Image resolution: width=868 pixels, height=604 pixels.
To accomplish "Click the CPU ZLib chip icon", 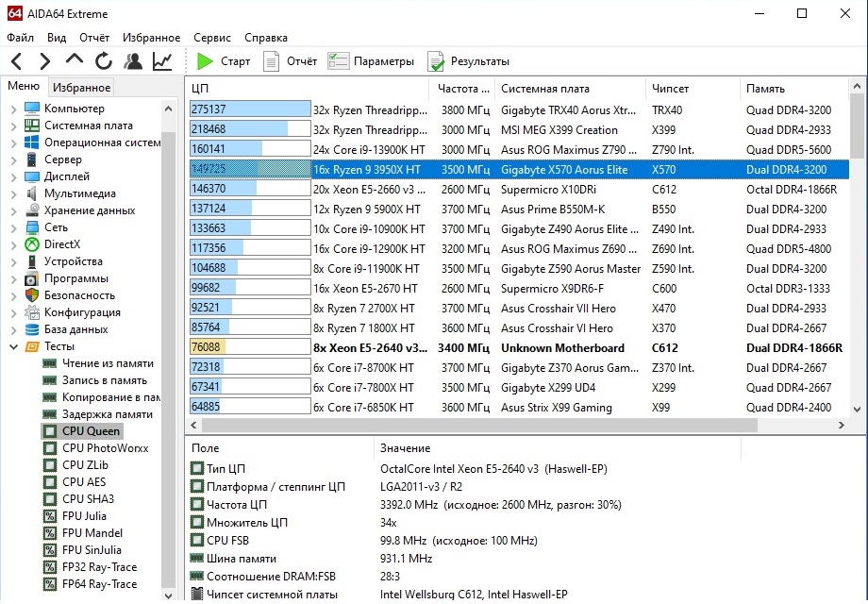I will click(50, 465).
